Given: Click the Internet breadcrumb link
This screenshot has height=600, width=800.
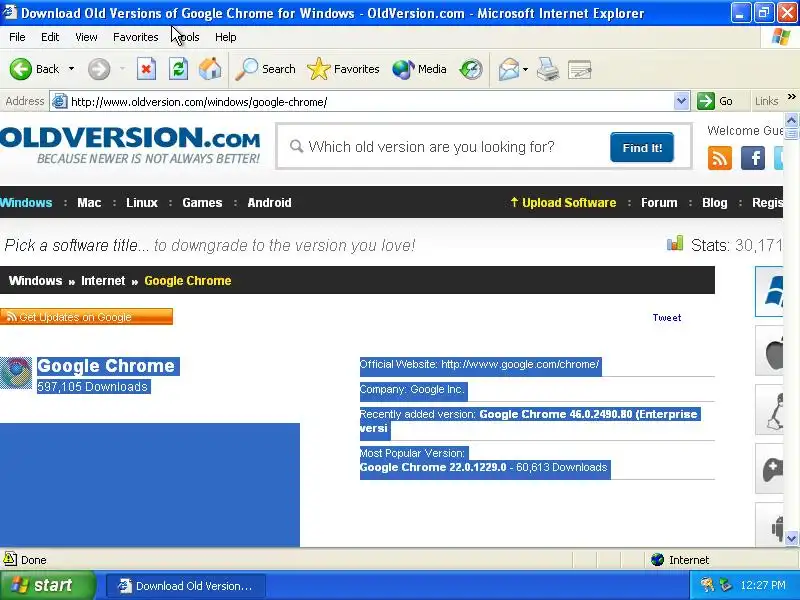Looking at the screenshot, I should point(103,281).
